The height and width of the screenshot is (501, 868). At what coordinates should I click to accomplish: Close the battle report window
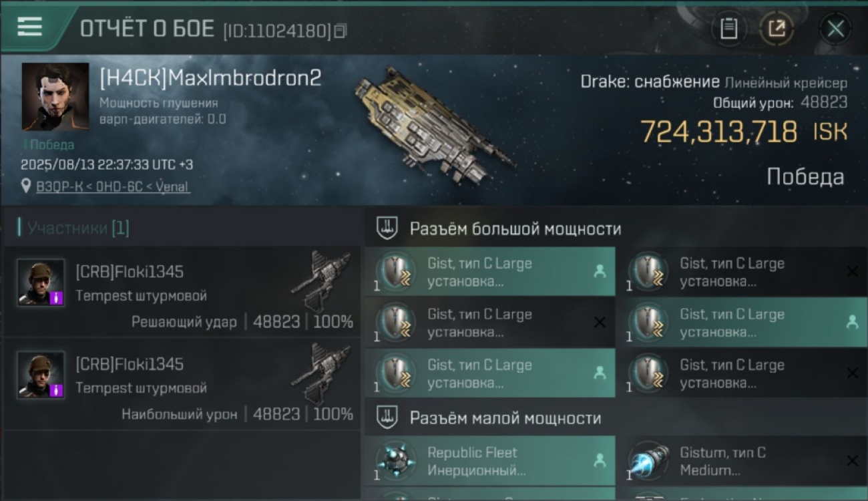[835, 29]
